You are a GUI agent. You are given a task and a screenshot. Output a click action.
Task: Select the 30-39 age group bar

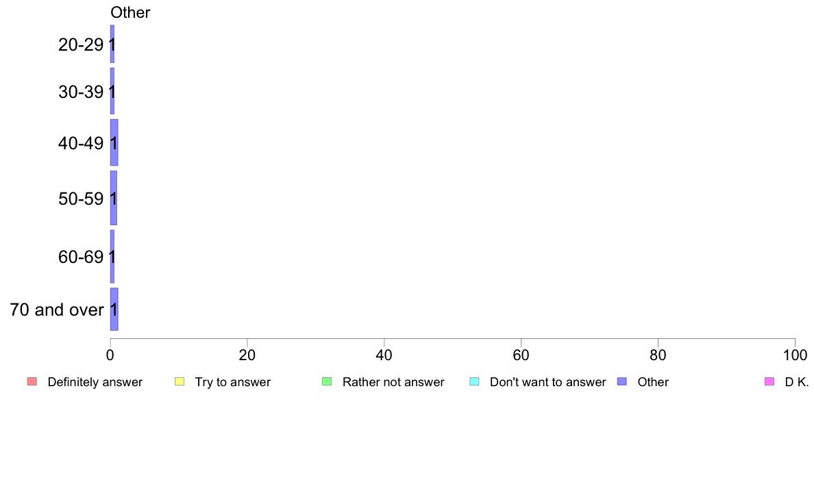112,91
